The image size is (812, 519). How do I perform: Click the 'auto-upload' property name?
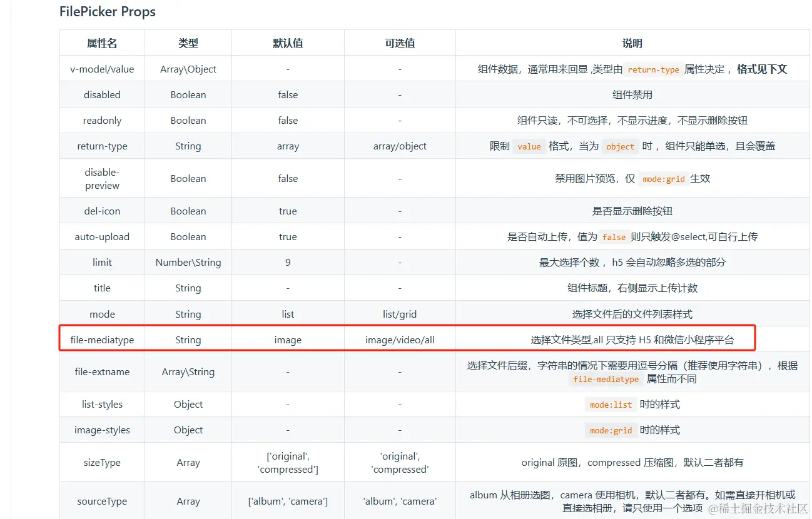[102, 236]
